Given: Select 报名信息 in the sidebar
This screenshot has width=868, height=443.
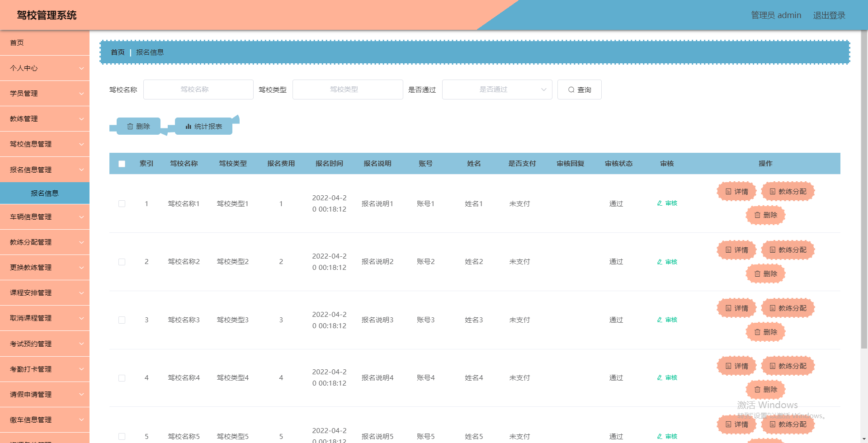Looking at the screenshot, I should (45, 193).
